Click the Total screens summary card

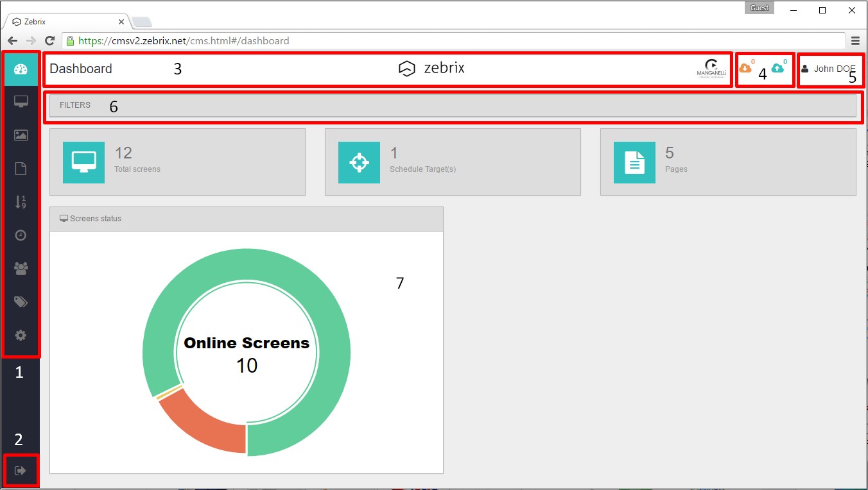click(x=177, y=162)
